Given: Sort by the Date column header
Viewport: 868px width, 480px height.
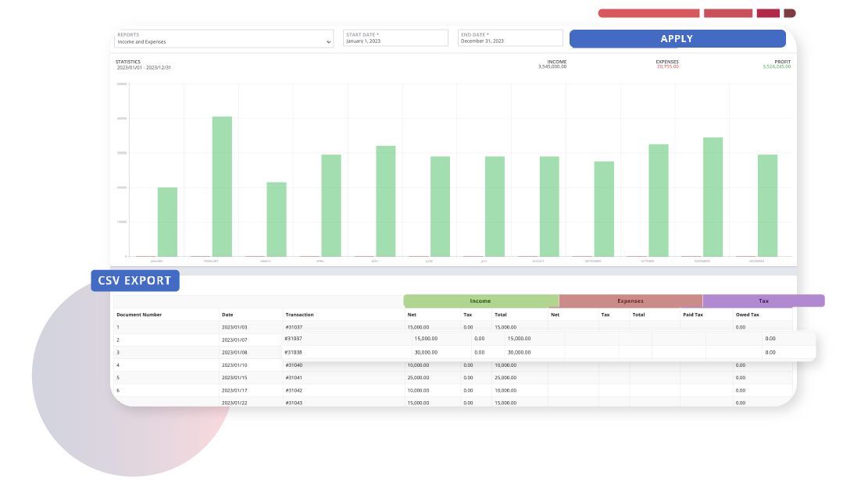Looking at the screenshot, I should point(227,315).
